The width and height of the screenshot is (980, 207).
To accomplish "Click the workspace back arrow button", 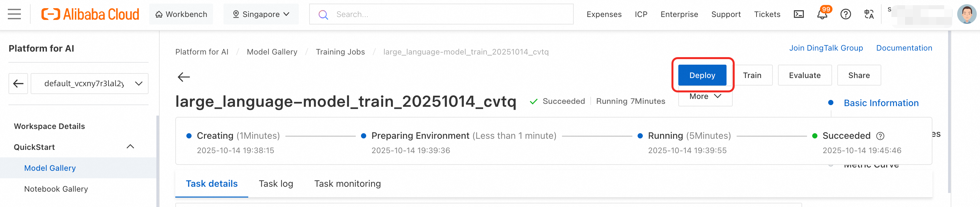I will (18, 84).
